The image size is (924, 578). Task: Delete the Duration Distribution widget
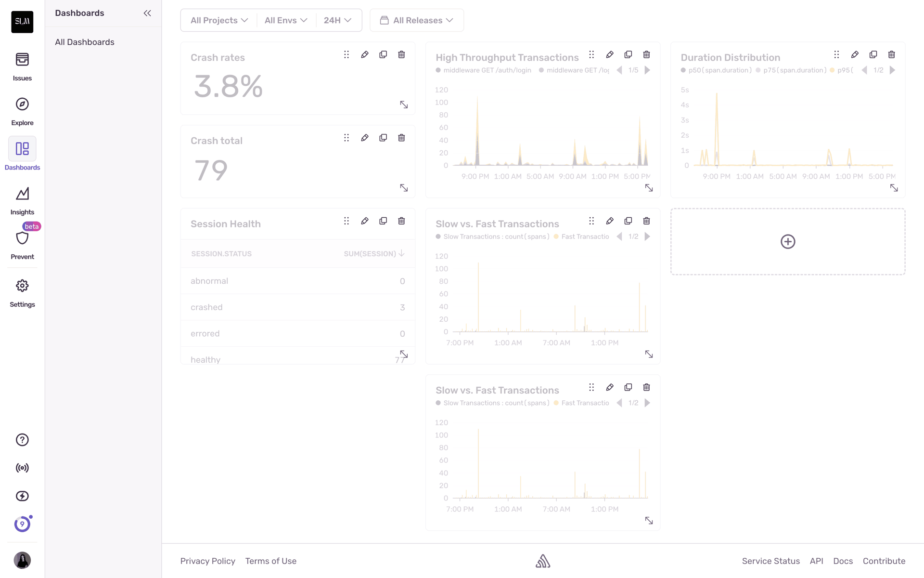pyautogui.click(x=891, y=54)
